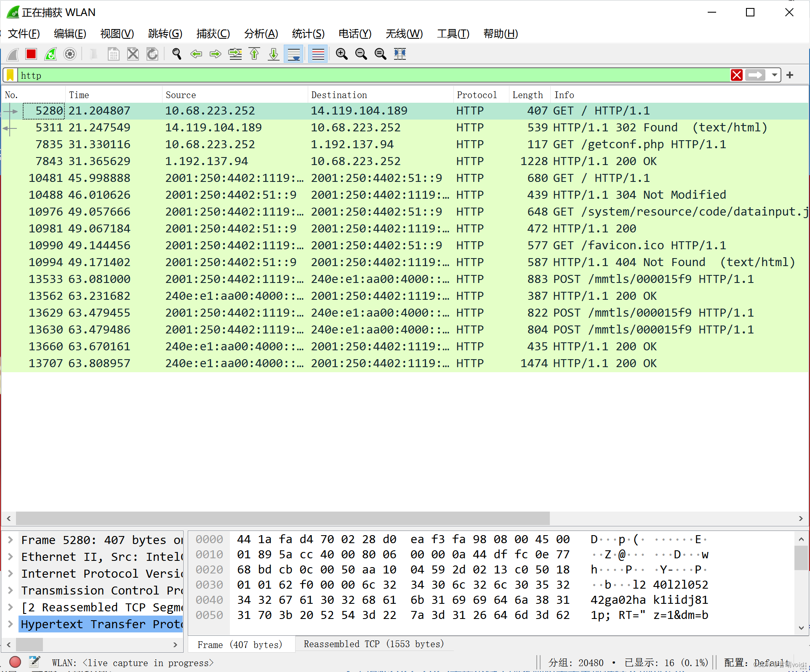This screenshot has width=810, height=672.
Task: Toggle packet list colorization
Action: pos(318,54)
